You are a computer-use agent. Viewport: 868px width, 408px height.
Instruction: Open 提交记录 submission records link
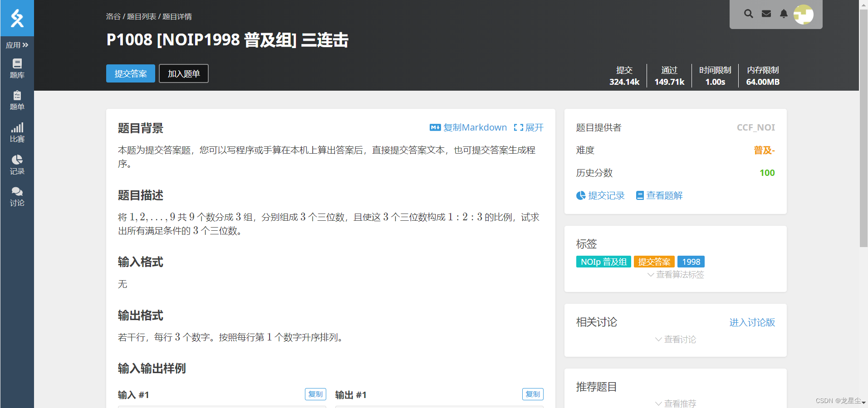click(x=606, y=195)
